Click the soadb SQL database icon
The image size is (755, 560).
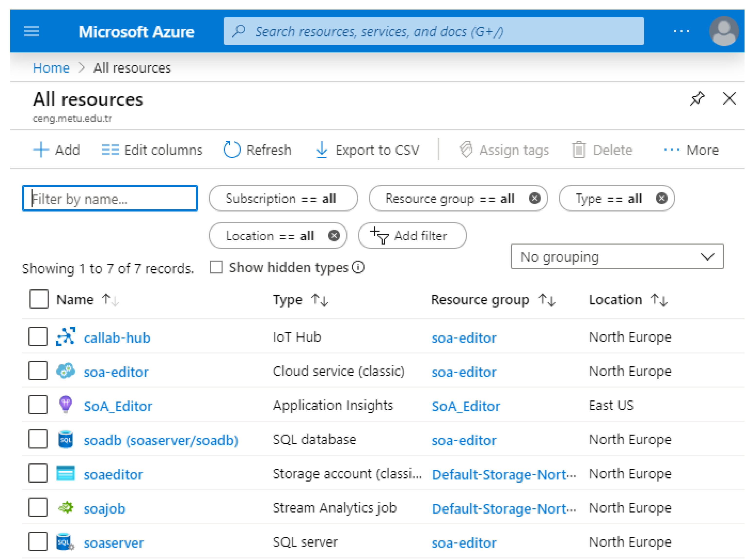click(x=66, y=439)
